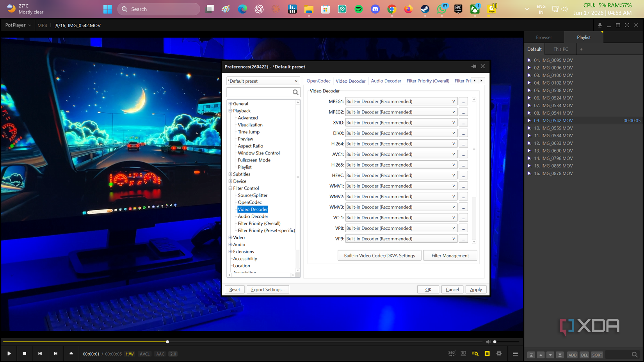644x362 pixels.
Task: Switch to the Browser tab
Action: 544,37
